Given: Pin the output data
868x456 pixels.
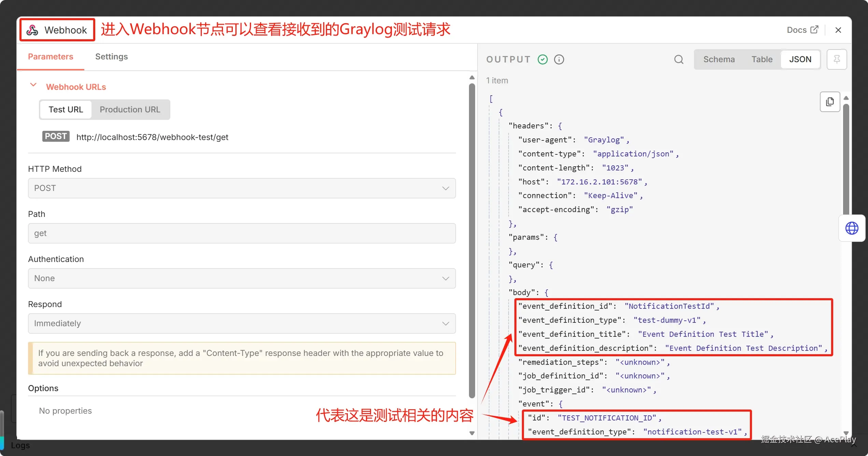Looking at the screenshot, I should (836, 59).
